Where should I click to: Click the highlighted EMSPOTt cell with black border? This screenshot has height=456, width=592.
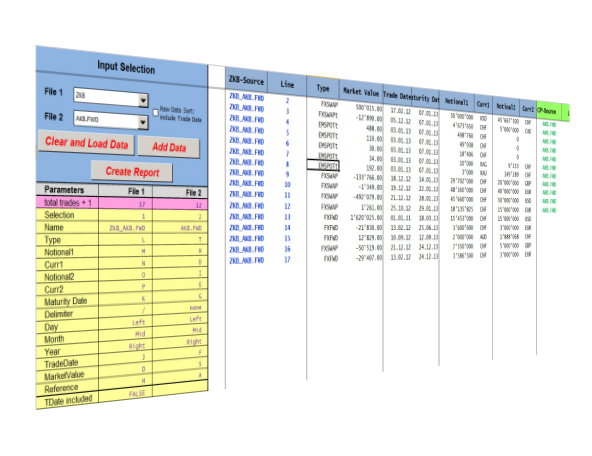coord(323,165)
